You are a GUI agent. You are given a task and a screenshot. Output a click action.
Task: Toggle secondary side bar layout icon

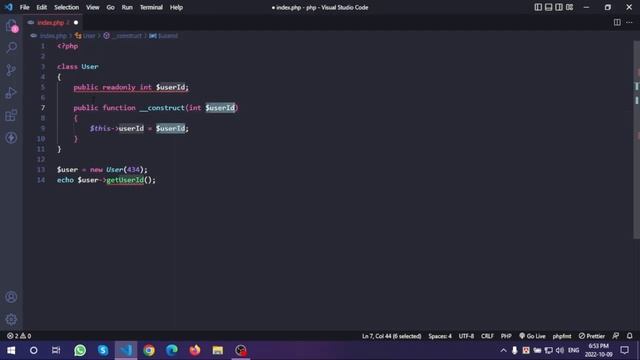(559, 7)
